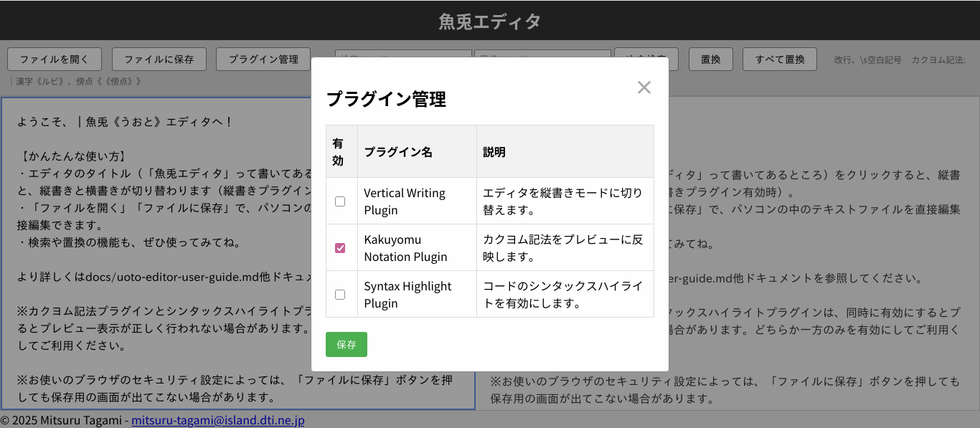Open the mitsuru-tagami email link
The image size is (980, 428).
click(217, 420)
